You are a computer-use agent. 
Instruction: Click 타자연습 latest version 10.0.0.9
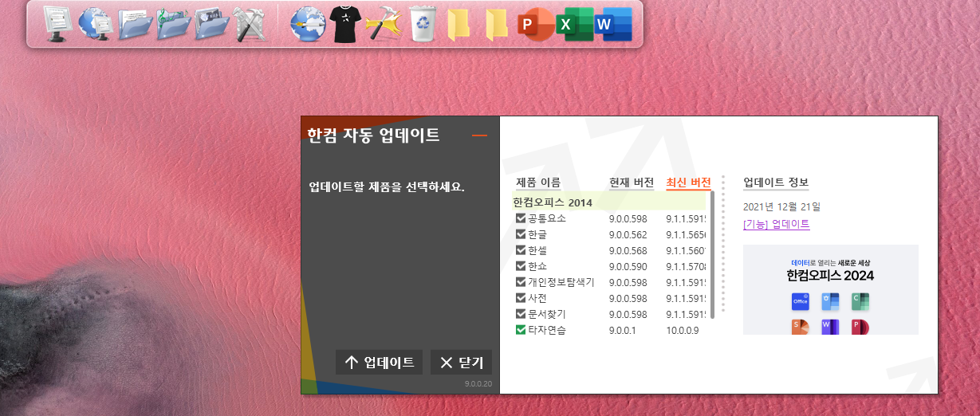coord(683,330)
